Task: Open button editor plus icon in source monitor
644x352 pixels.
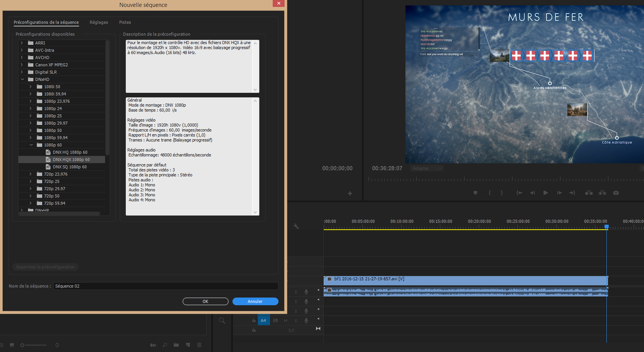Action: (x=350, y=194)
